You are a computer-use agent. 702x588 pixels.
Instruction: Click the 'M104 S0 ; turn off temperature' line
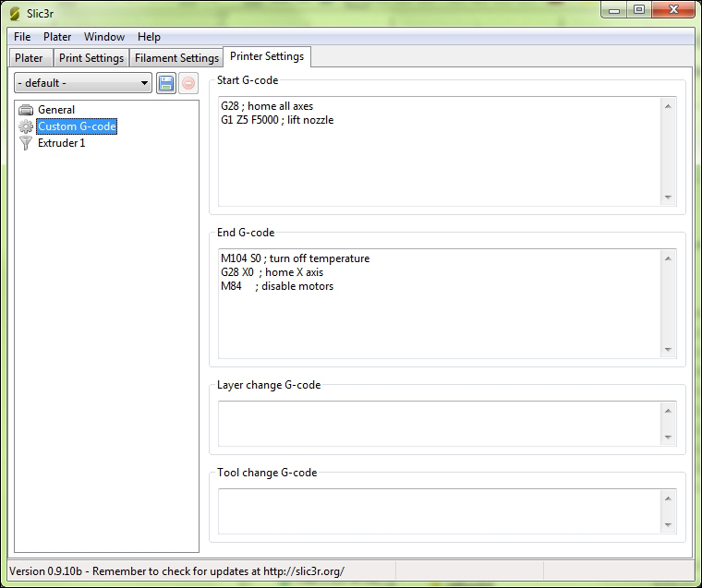coord(295,258)
